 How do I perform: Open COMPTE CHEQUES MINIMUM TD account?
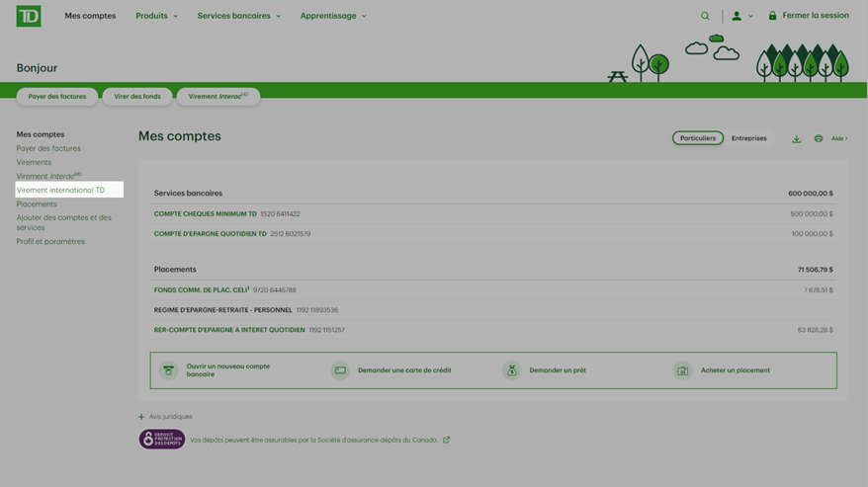pos(205,213)
